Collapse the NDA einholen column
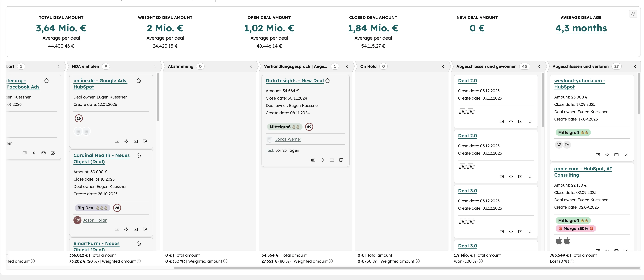Screen dimensions: 644x280 [155, 66]
